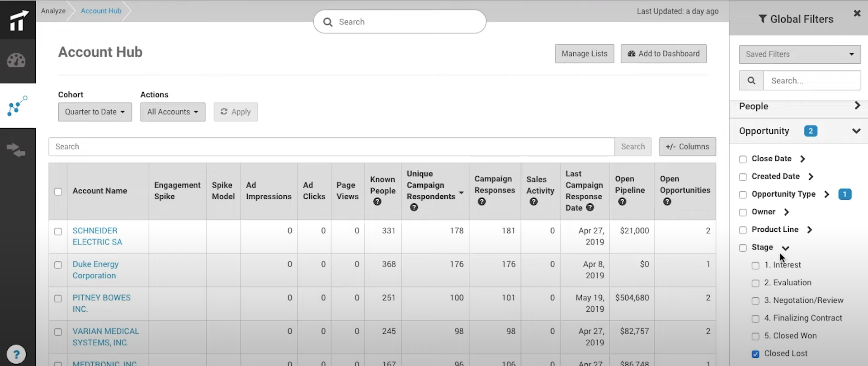This screenshot has width=868, height=366.
Task: Check the Close Date filter checkbox
Action: pos(743,159)
